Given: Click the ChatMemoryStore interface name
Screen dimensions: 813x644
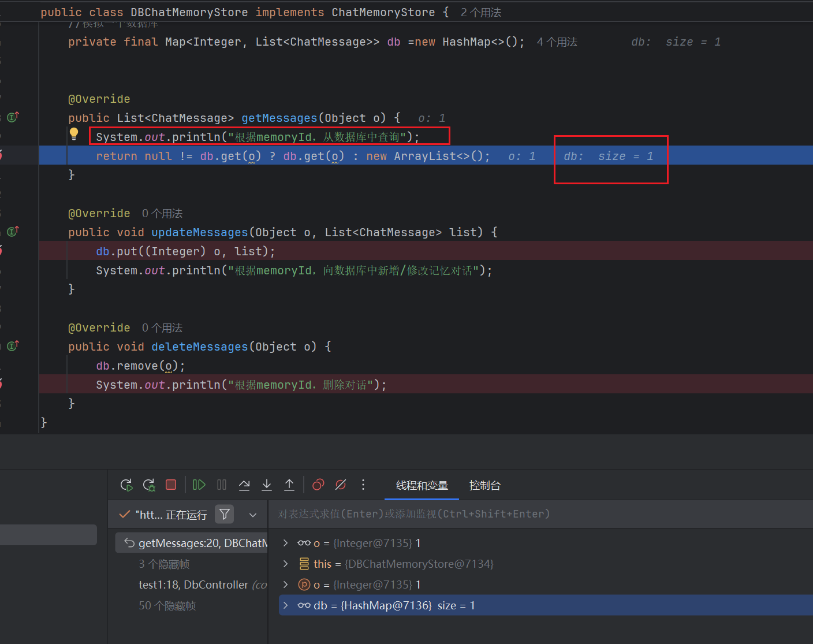Looking at the screenshot, I should pyautogui.click(x=383, y=13).
